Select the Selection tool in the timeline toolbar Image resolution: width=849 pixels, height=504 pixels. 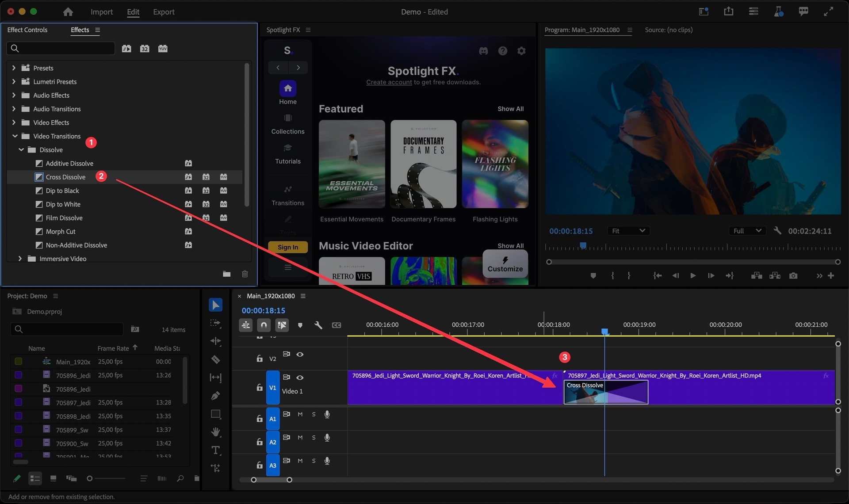tap(215, 305)
